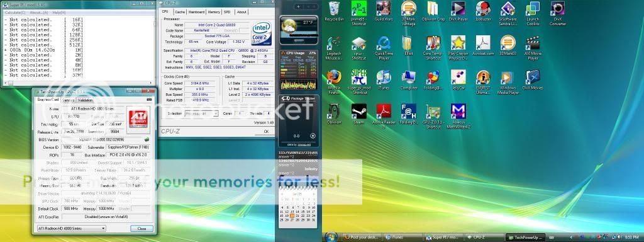644x242 pixels.
Task: Open Adobe Reader 9 desktop icon
Action: point(384,117)
